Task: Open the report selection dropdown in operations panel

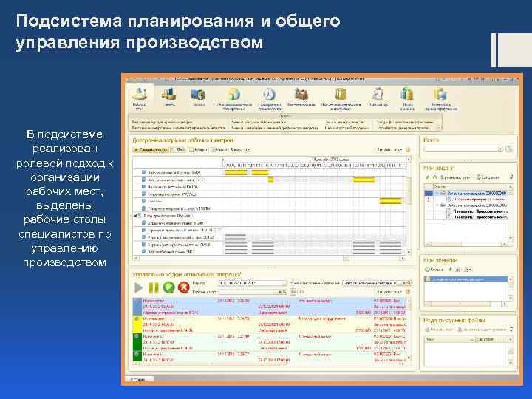Action: pyautogui.click(x=404, y=282)
